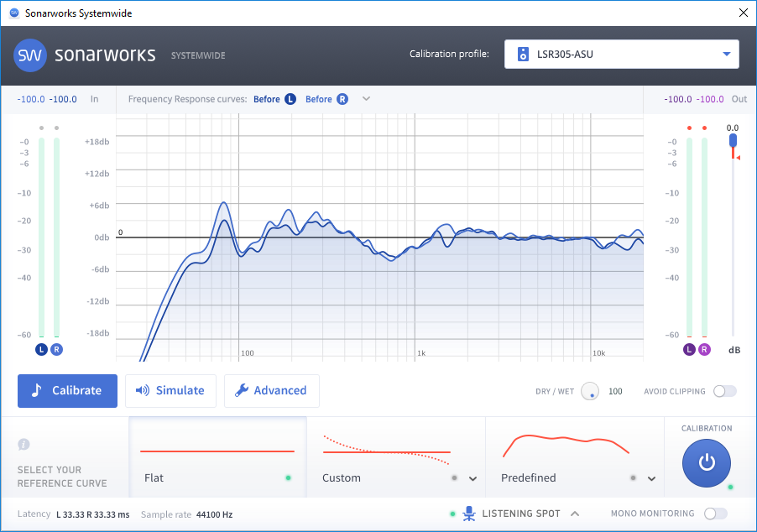Click the Latency value L 33.33 R 33.33 ms
This screenshot has width=757, height=532.
pyautogui.click(x=92, y=514)
